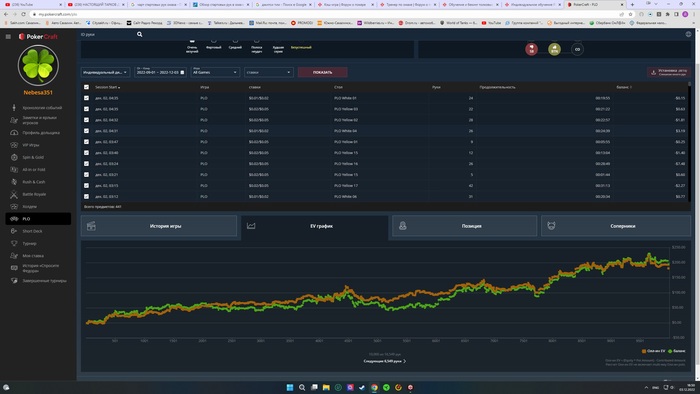Viewport: 700px width, 394px height.
Task: Open Rush & Cash sidebar item
Action: [33, 182]
